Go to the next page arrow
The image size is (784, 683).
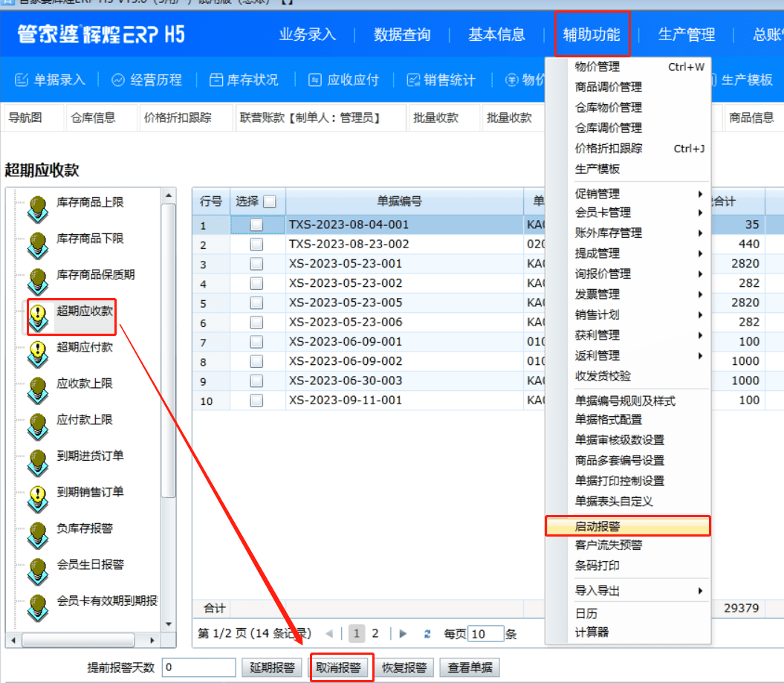(x=403, y=634)
